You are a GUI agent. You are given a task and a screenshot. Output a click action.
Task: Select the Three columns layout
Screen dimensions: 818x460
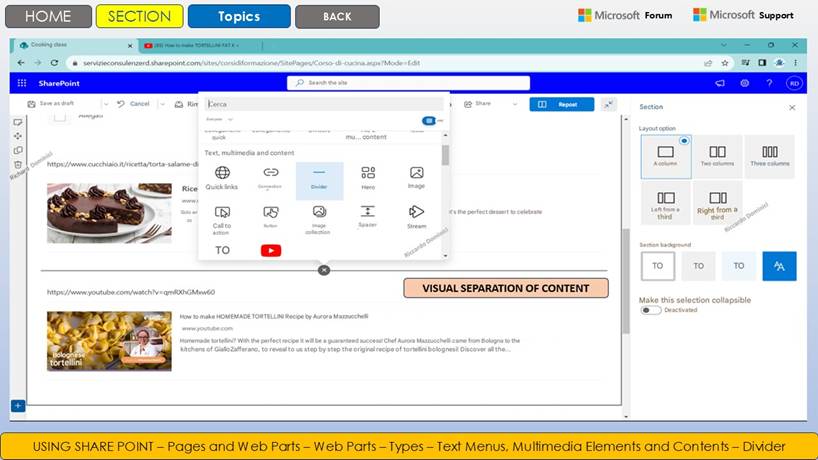click(769, 156)
